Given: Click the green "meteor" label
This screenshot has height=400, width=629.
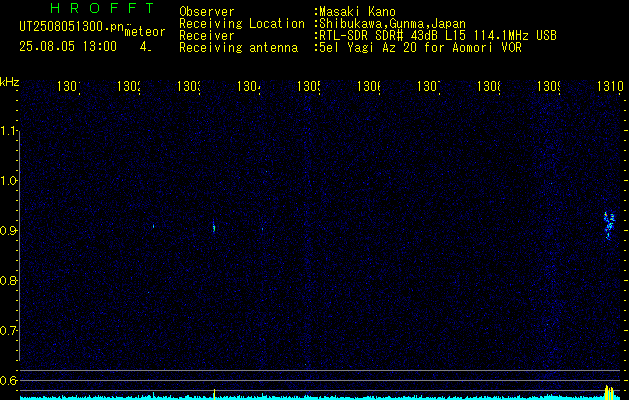Looking at the screenshot, I should point(145,32).
